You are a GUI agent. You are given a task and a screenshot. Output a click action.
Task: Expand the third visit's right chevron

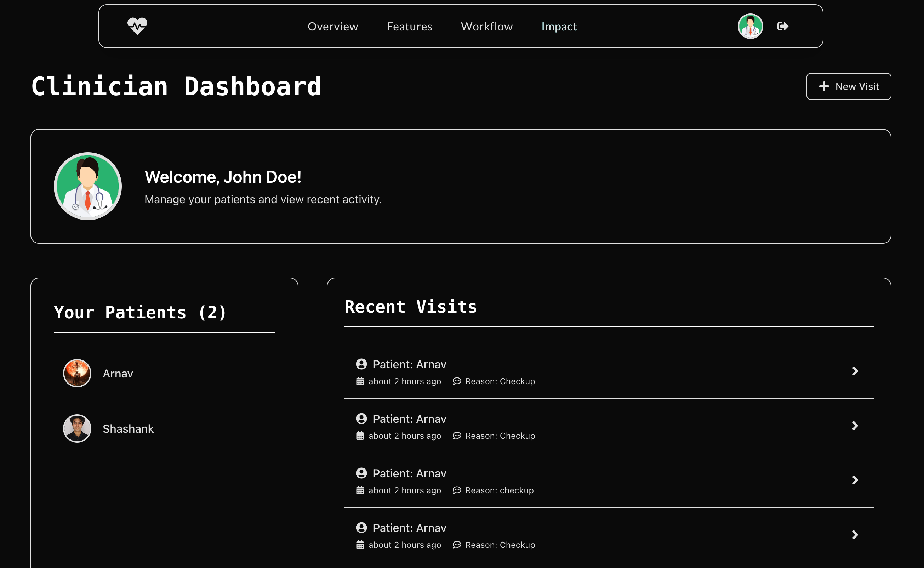point(855,480)
